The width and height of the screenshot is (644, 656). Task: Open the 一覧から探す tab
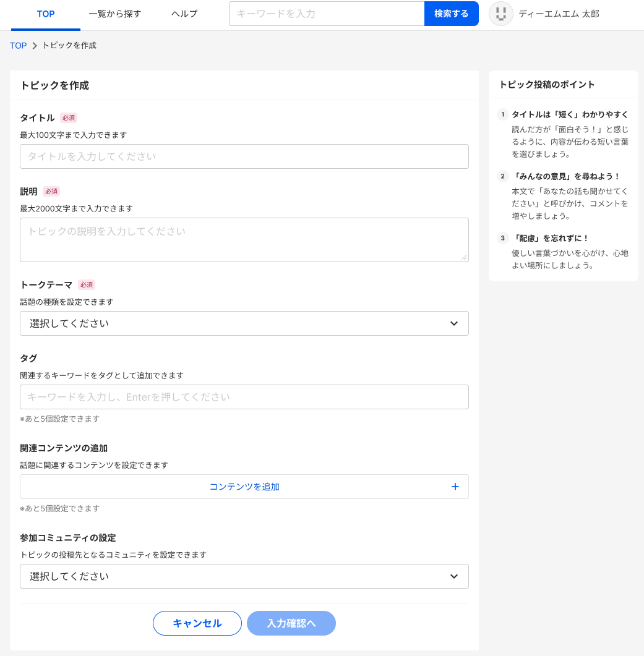point(115,14)
